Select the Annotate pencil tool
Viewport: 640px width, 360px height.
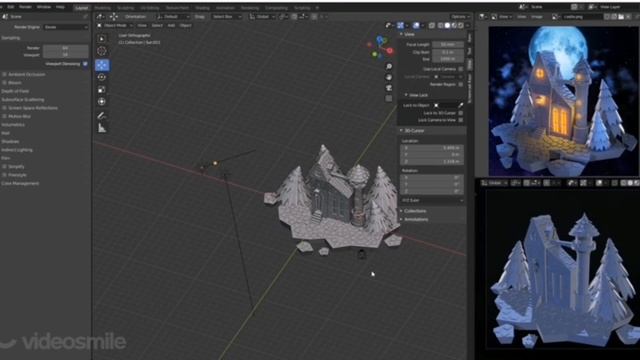coord(102,116)
